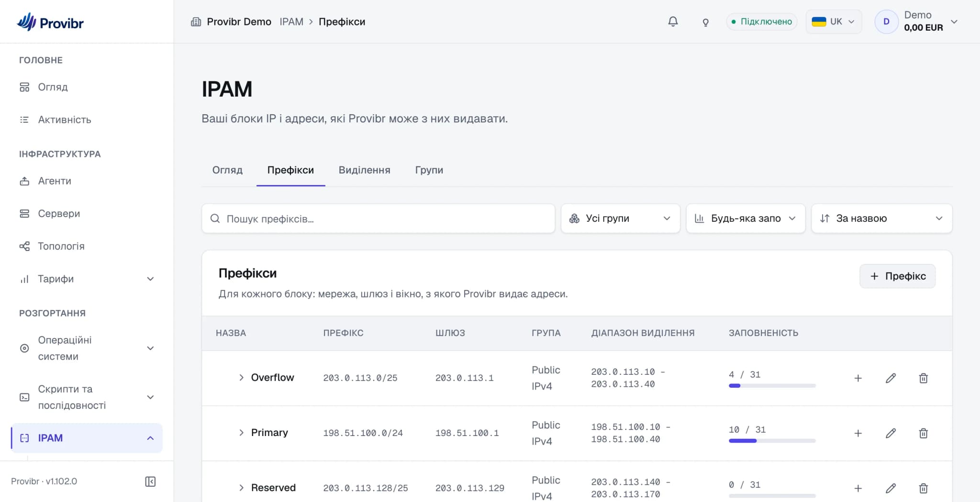Click the gateway 203.0.113.1 cell
Image resolution: width=980 pixels, height=502 pixels.
pos(465,378)
